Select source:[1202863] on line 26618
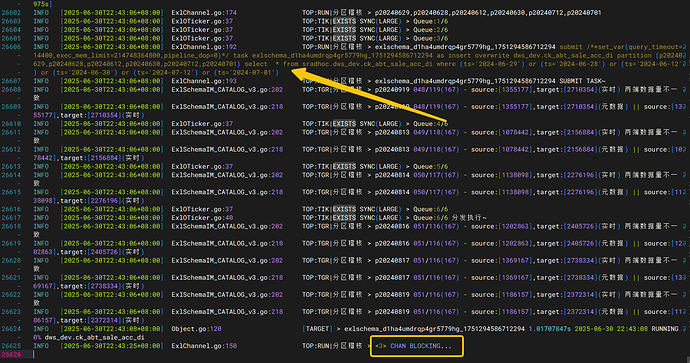This screenshot has width=690, height=363. [502, 226]
